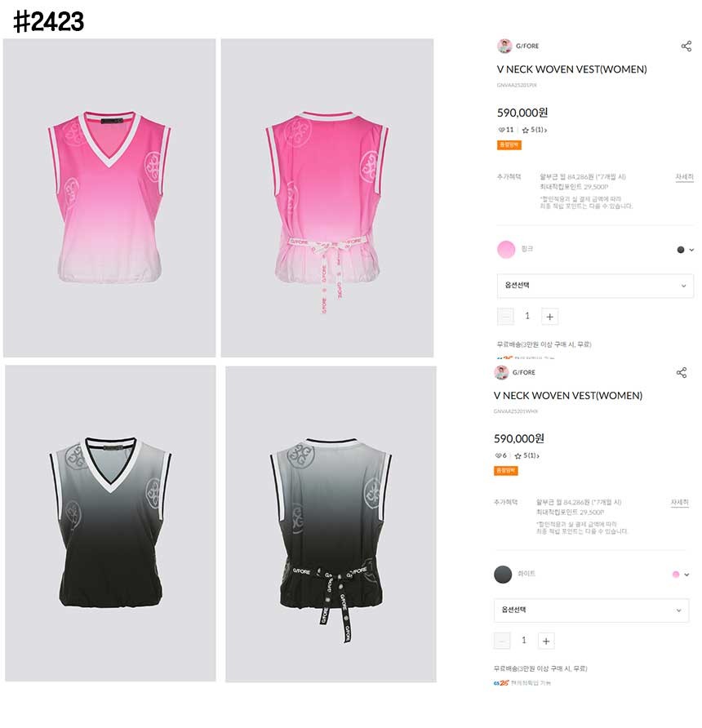The image size is (702, 728).
Task: Click the heart like icon showing 11
Action: coord(501,130)
